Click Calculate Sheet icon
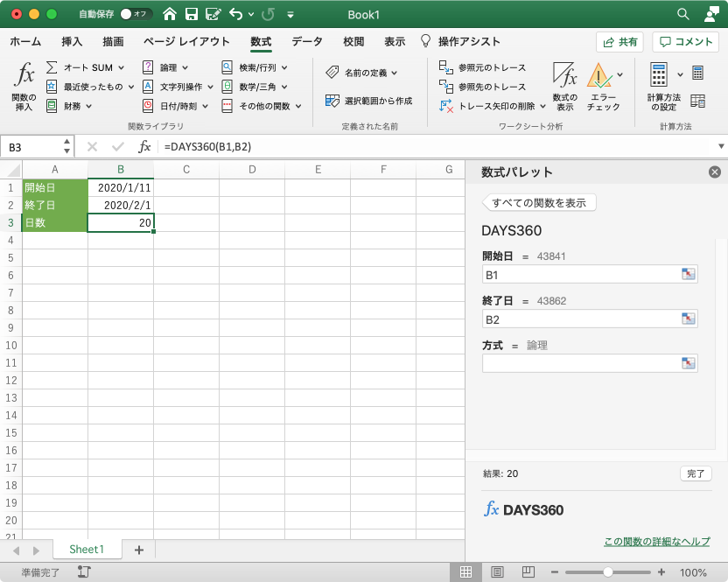The width and height of the screenshot is (728, 582). 697,101
